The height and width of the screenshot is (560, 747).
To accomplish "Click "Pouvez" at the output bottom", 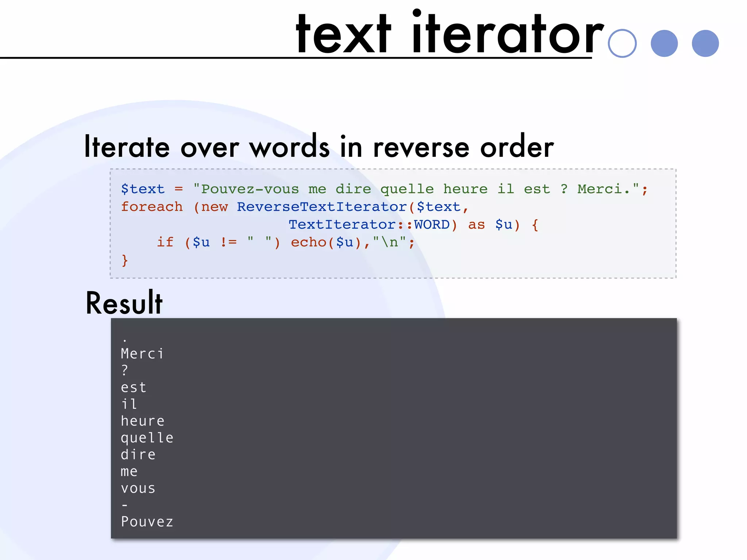I will point(147,522).
